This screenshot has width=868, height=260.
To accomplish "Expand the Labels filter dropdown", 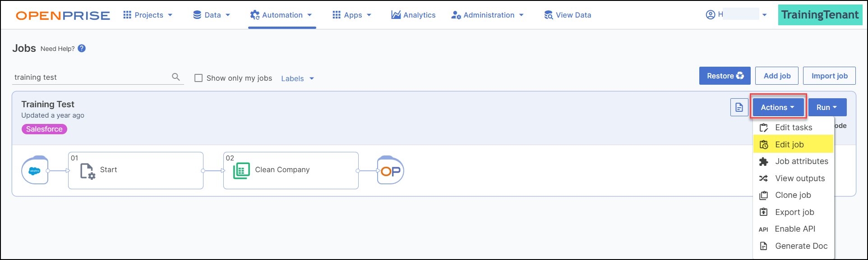I will pos(297,78).
